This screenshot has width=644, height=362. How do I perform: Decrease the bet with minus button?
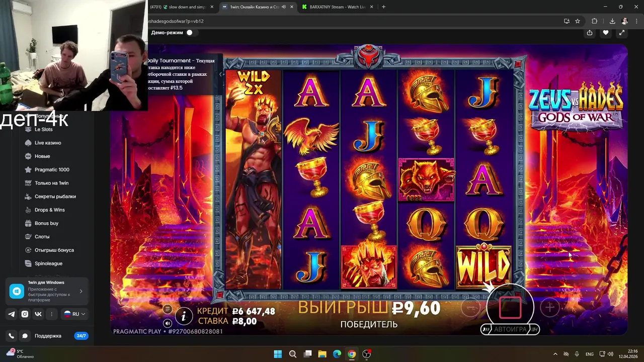pyautogui.click(x=471, y=307)
